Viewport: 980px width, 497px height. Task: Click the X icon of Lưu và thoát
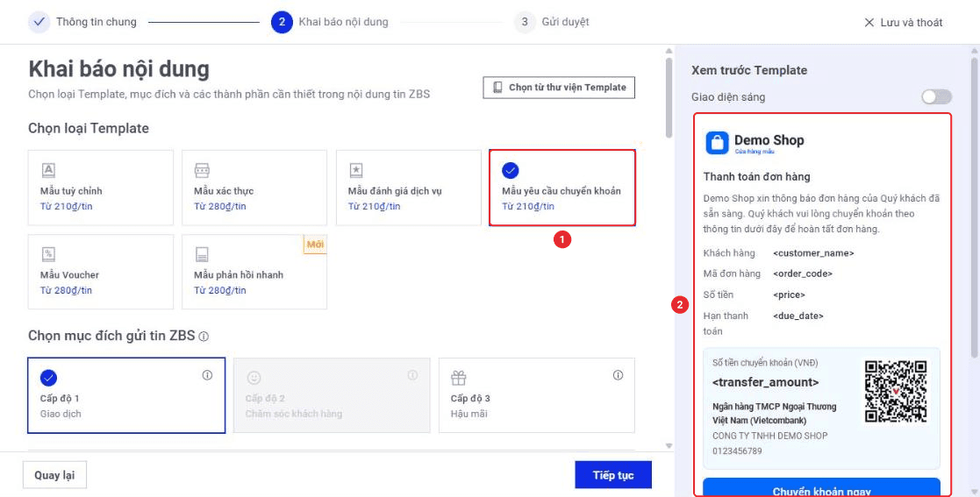click(x=869, y=23)
